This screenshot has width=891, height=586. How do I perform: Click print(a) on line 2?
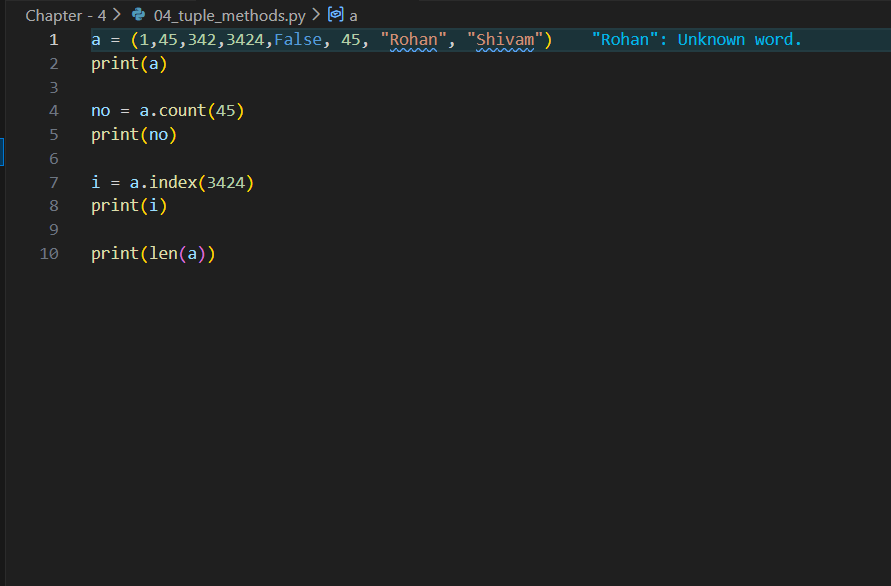129,64
